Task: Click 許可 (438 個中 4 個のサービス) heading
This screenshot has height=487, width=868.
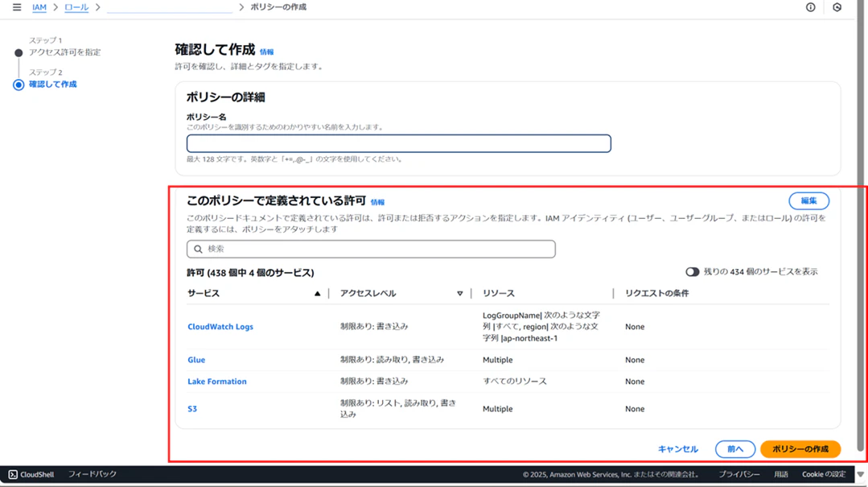Action: 250,273
